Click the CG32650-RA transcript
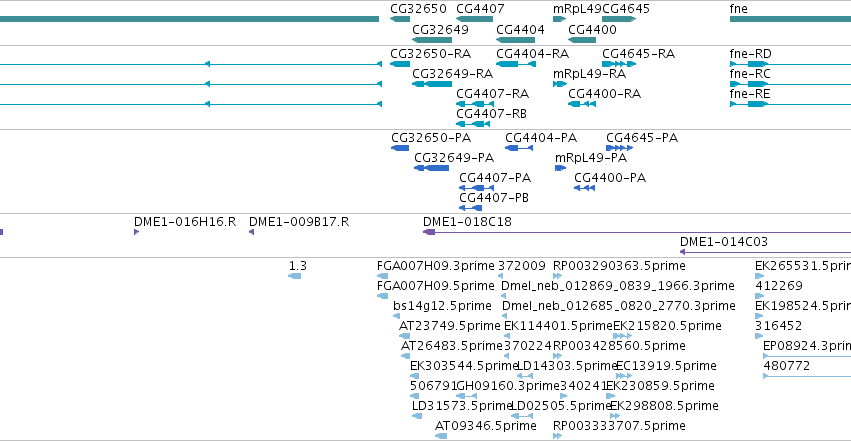This screenshot has height=441, width=851. (400, 64)
